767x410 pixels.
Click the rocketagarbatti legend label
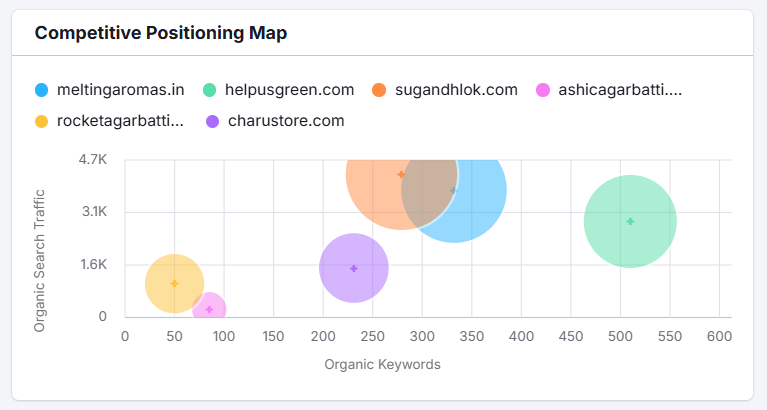point(121,121)
